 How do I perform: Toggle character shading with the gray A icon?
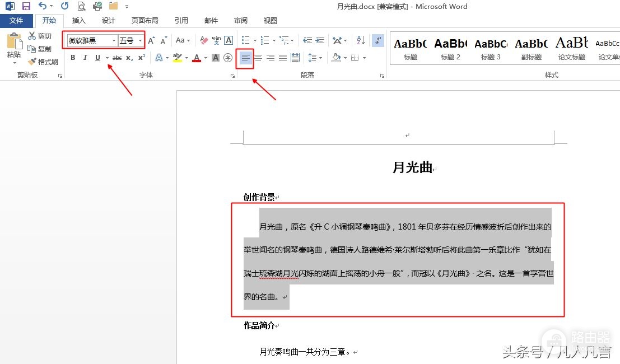point(216,58)
